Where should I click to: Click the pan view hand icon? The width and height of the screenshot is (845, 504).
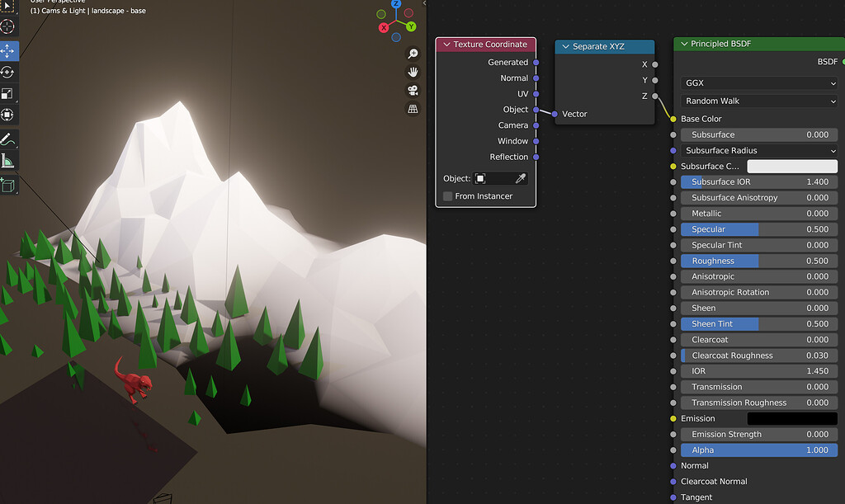[413, 72]
